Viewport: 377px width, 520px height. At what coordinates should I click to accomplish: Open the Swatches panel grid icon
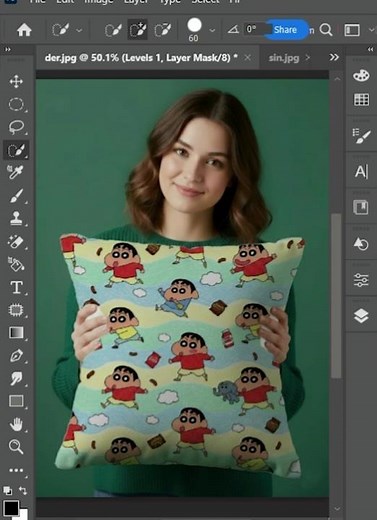[x=361, y=99]
